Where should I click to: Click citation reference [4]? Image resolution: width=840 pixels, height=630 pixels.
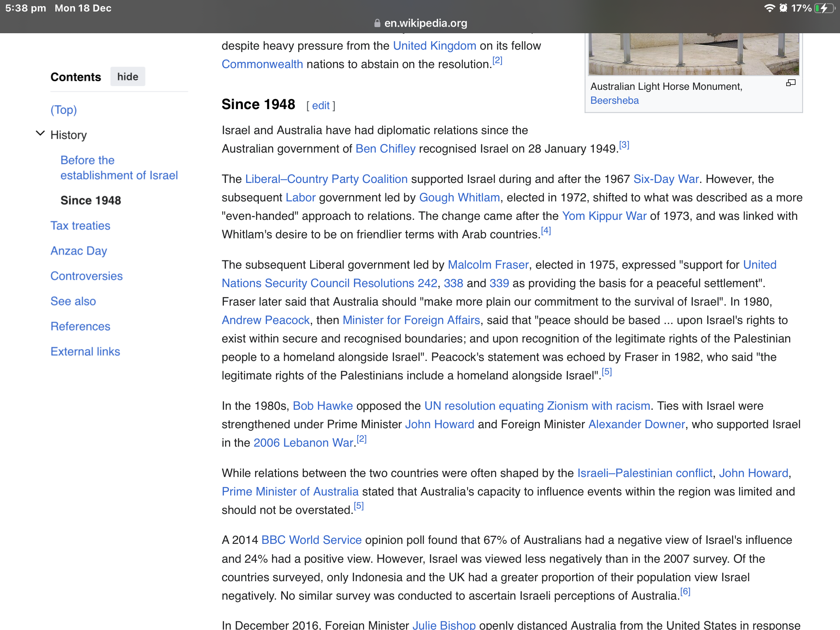pos(546,231)
